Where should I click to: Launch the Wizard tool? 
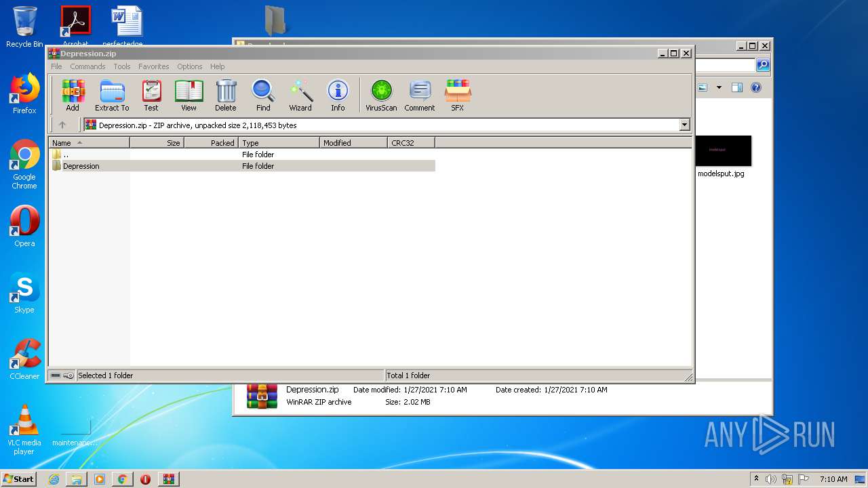[300, 95]
